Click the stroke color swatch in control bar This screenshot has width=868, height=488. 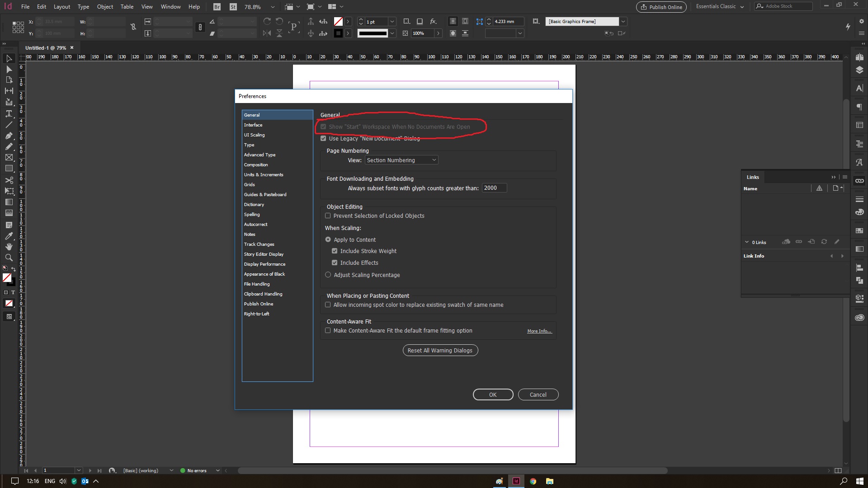[338, 33]
